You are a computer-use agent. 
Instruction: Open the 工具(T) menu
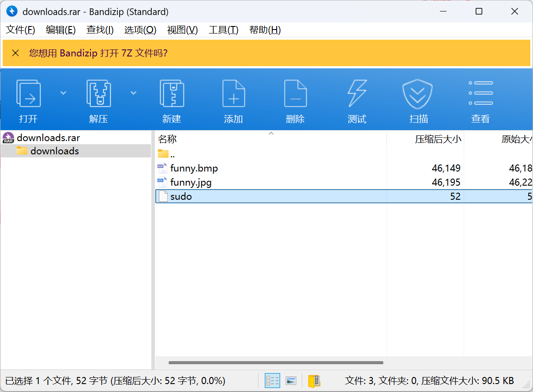[224, 30]
